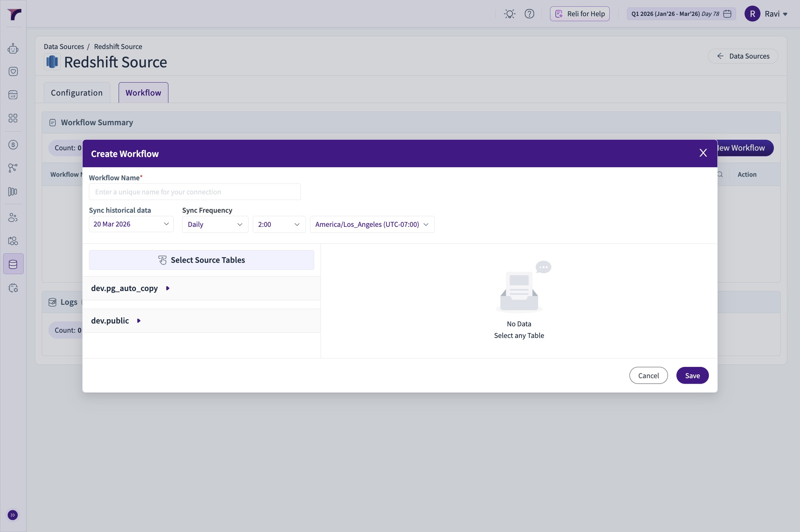Click into the Workflow Name input field

click(195, 192)
